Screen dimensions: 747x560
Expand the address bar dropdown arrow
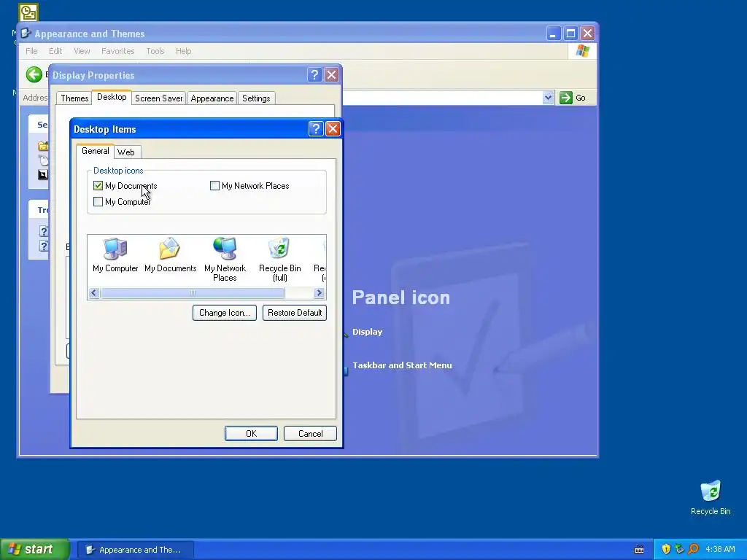tap(548, 98)
